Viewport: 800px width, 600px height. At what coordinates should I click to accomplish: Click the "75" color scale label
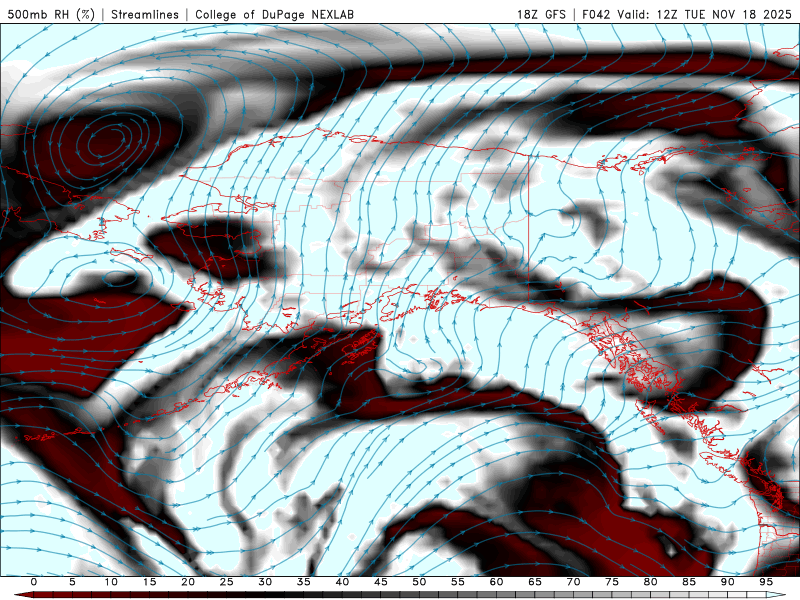tap(612, 582)
